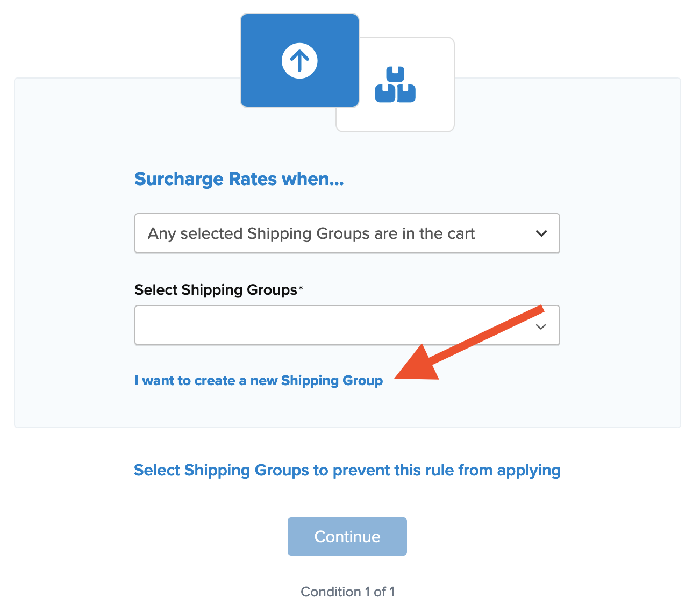Click the arrow glyph inside the white circle
This screenshot has width=700, height=611.
(299, 60)
